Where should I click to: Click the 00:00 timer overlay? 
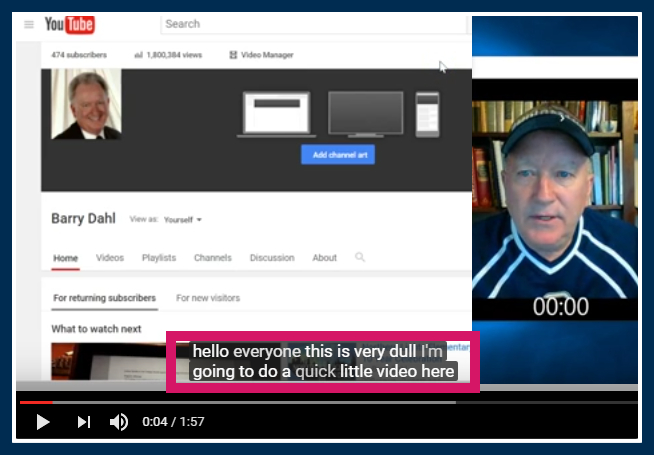coord(561,307)
